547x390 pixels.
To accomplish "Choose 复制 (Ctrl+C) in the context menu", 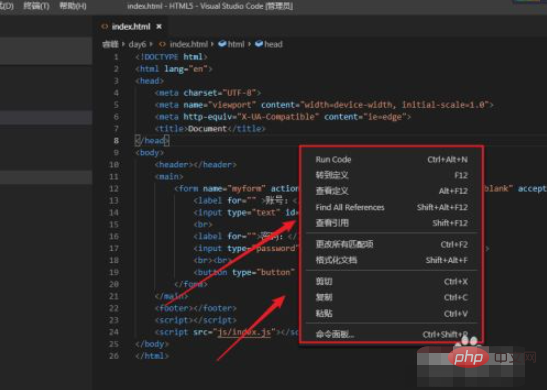I will coord(391,297).
